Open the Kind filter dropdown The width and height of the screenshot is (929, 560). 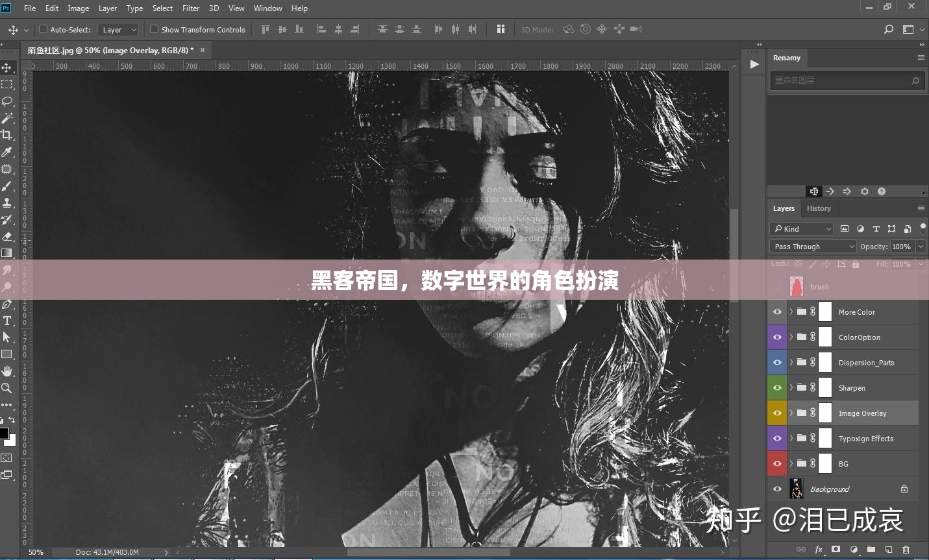(802, 228)
